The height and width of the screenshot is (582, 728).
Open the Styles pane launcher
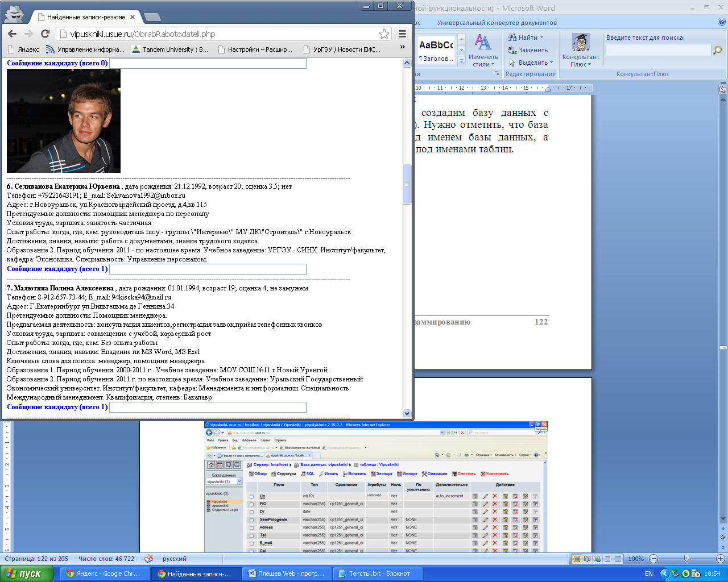click(497, 74)
